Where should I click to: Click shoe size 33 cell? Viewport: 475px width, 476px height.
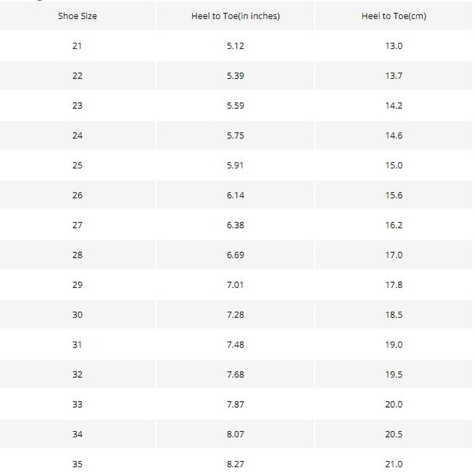(77, 405)
